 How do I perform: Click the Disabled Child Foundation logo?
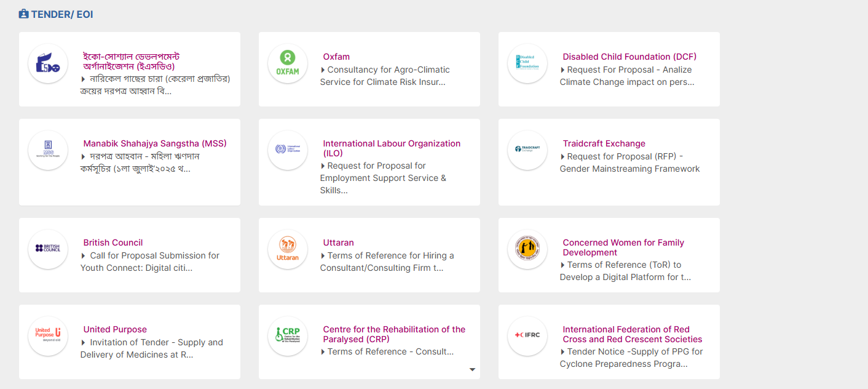pyautogui.click(x=527, y=63)
